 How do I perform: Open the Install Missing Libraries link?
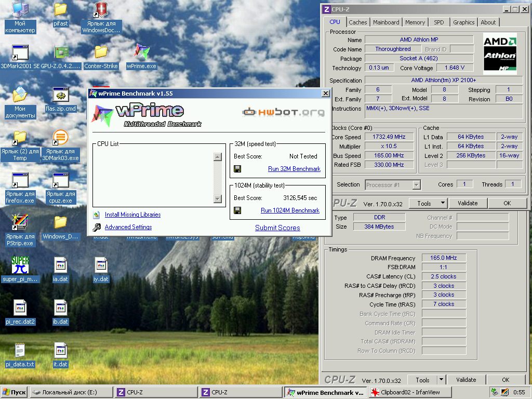point(132,215)
